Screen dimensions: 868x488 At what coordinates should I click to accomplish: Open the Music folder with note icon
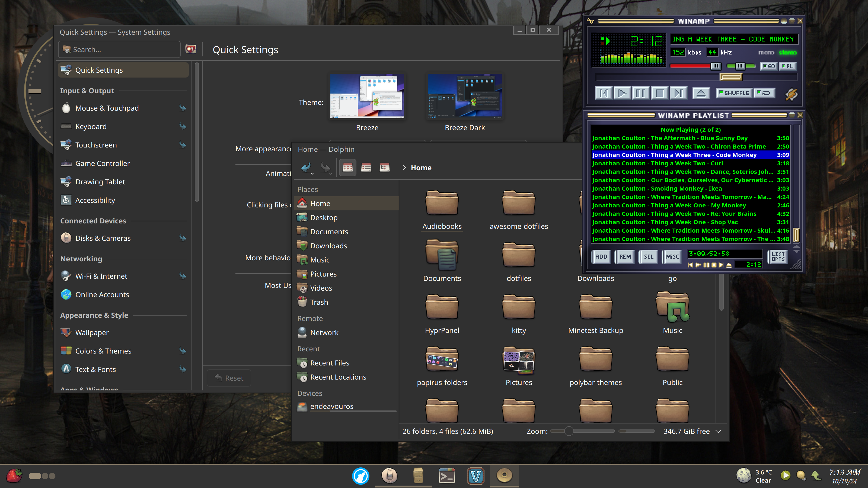[x=672, y=313]
